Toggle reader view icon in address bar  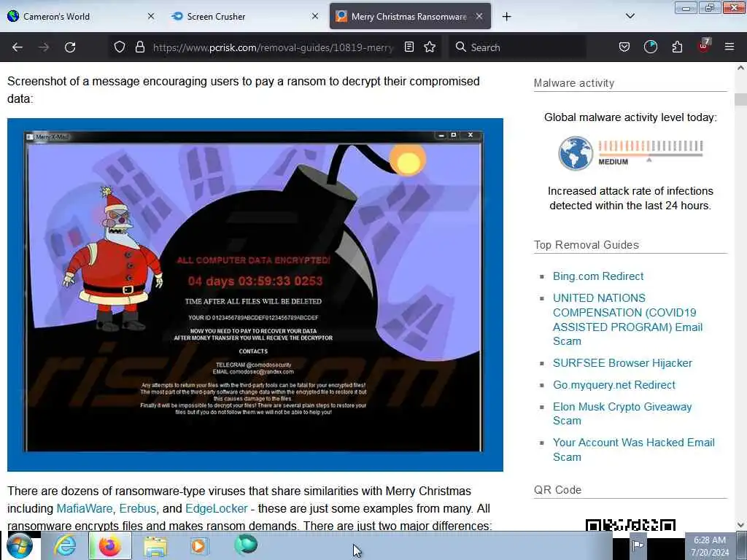coord(409,47)
